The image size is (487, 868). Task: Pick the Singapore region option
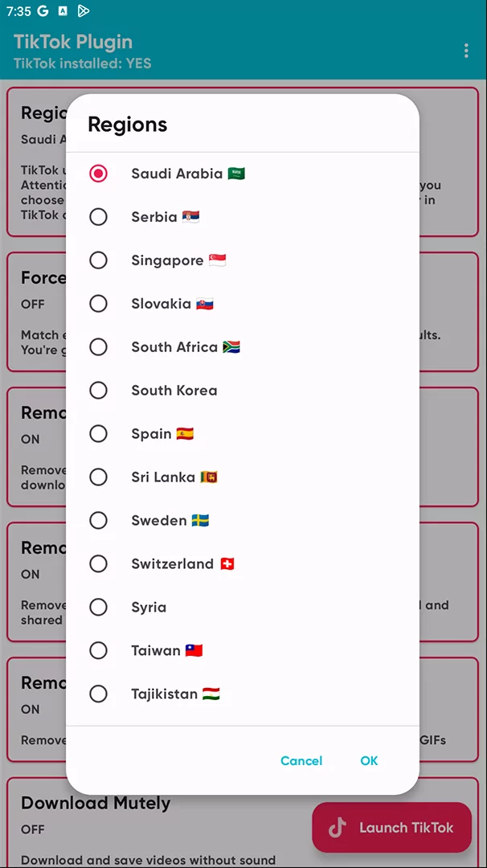98,260
